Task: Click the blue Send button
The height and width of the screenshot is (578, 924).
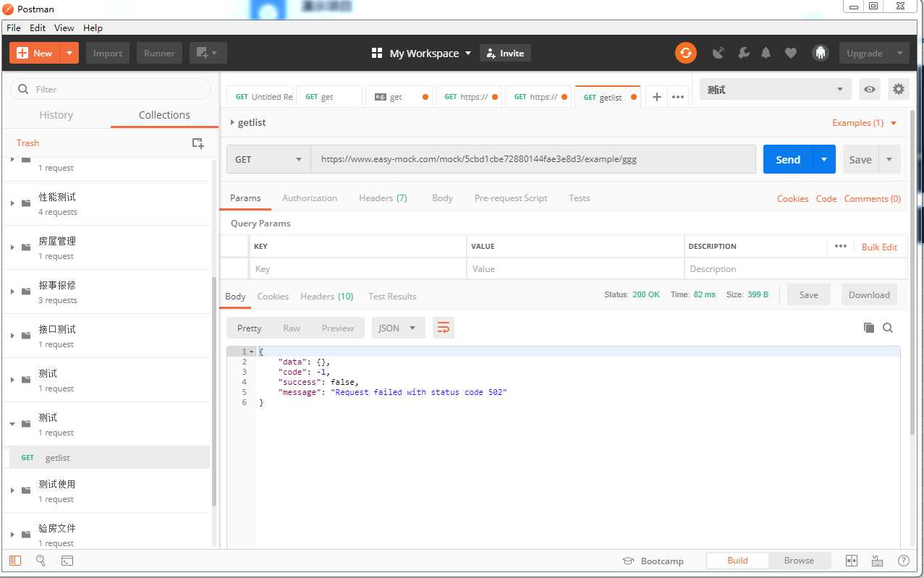Action: point(788,159)
